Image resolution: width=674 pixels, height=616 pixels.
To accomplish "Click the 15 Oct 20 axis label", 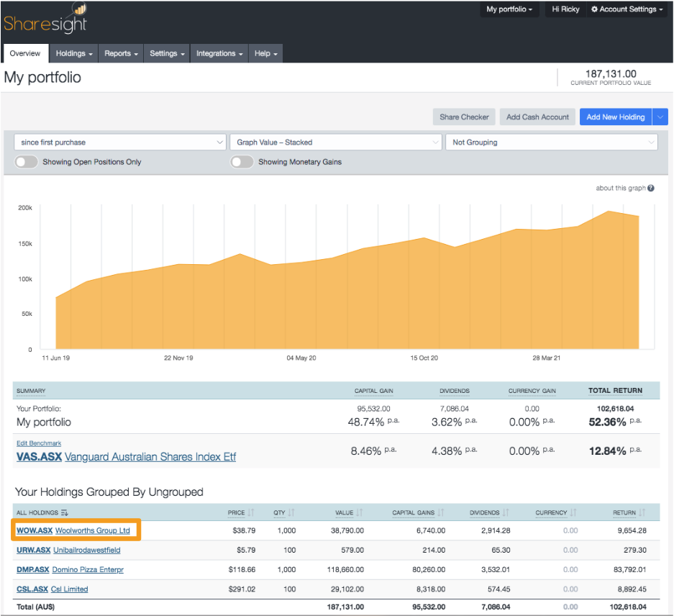I will [x=424, y=358].
